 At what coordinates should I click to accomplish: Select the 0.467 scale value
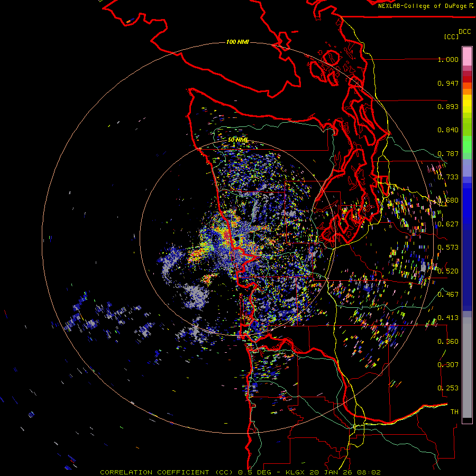click(x=448, y=294)
